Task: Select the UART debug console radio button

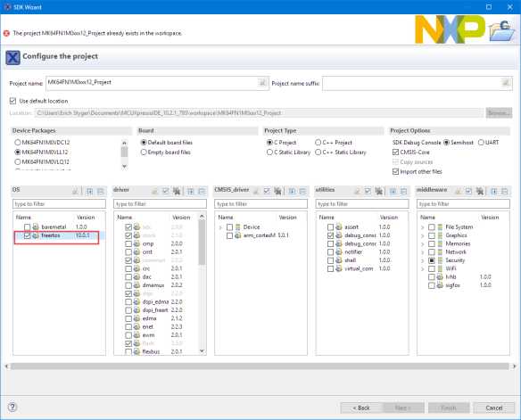Action: [x=481, y=143]
